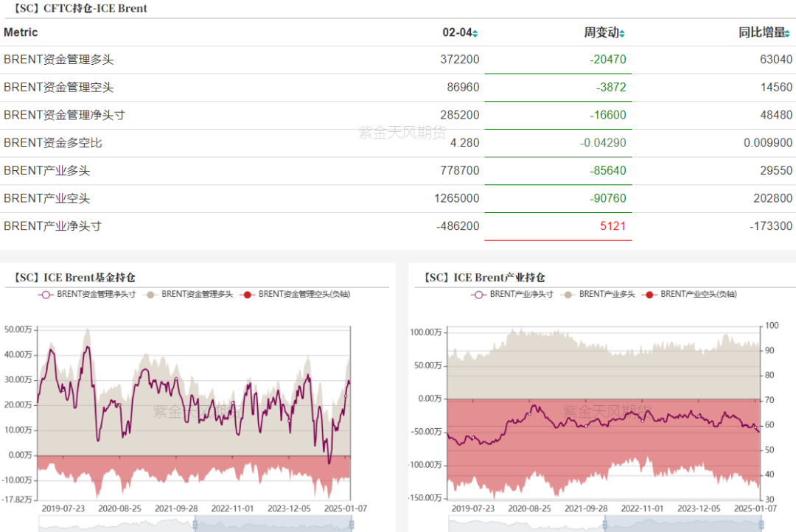Image resolution: width=796 pixels, height=532 pixels.
Task: Sort by 同比增量 column arrows
Action: [x=790, y=33]
